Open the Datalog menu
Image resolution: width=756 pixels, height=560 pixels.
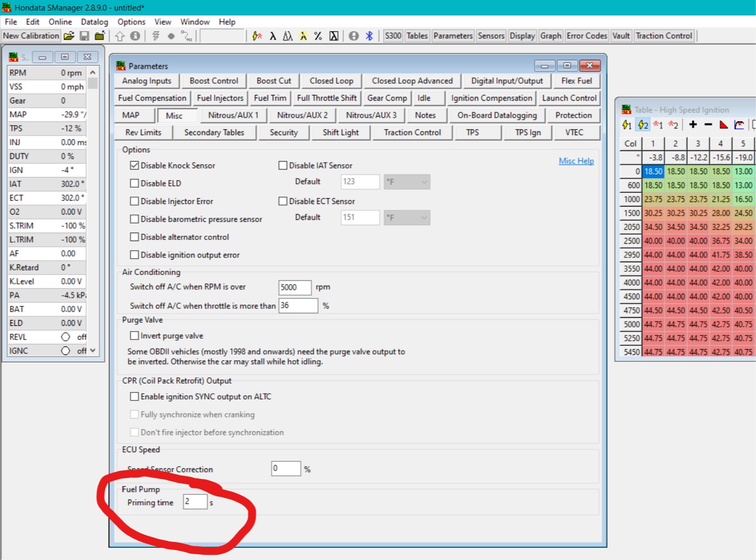(x=94, y=22)
